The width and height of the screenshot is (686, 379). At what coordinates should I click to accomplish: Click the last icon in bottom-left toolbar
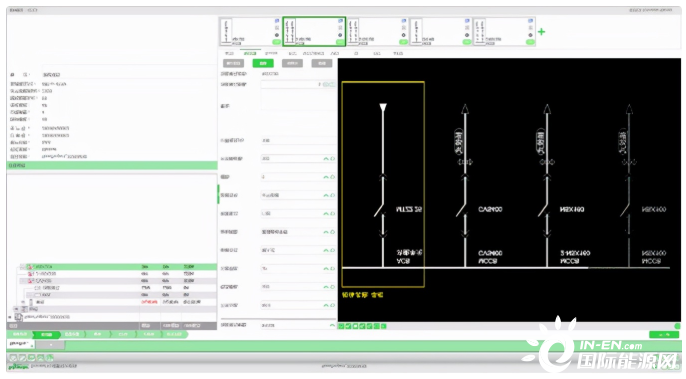pos(50,358)
